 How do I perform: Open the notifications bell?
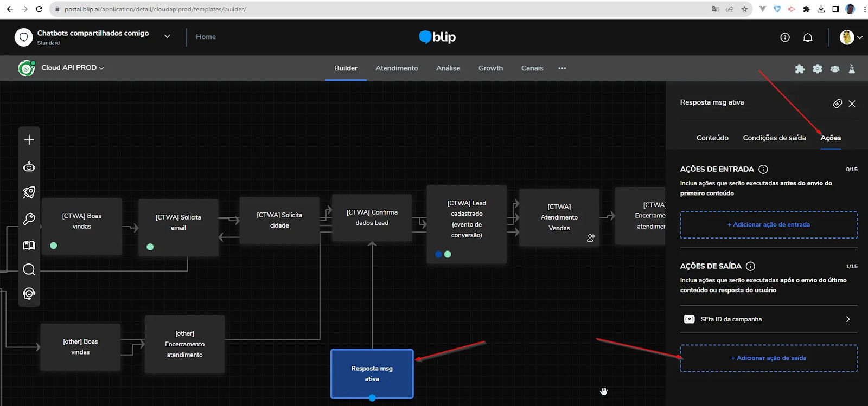[x=808, y=37]
